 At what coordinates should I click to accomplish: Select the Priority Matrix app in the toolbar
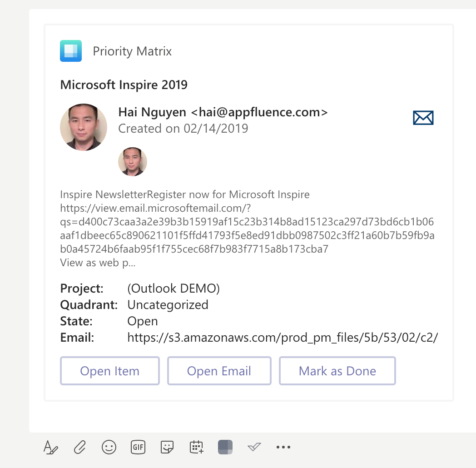tap(225, 447)
